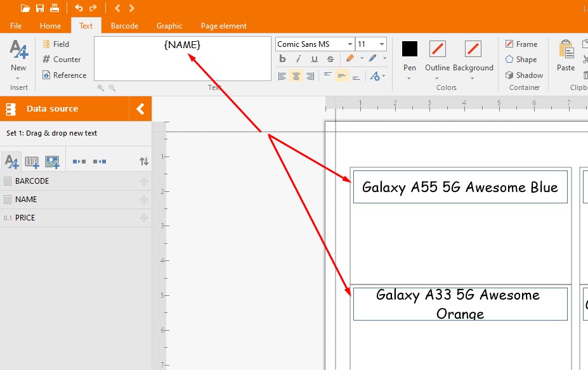Toggle italic text style
This screenshot has height=370, width=588.
point(298,59)
